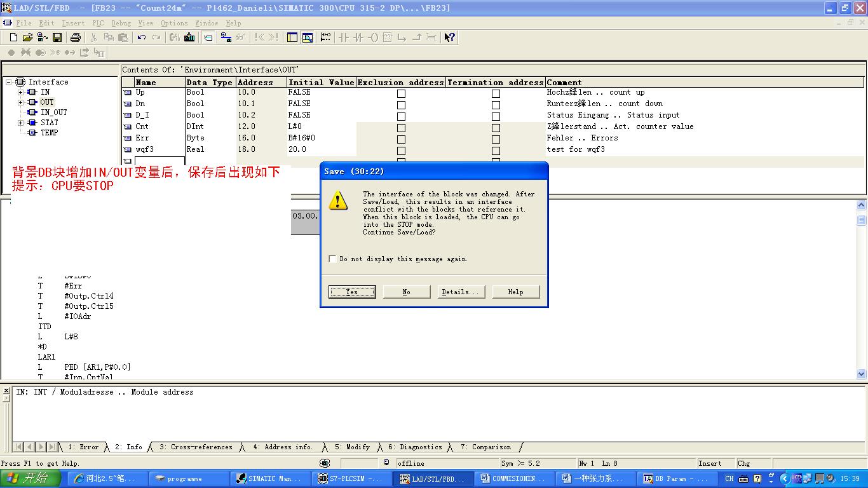
Task: Click the Redo arrow icon
Action: (x=156, y=37)
